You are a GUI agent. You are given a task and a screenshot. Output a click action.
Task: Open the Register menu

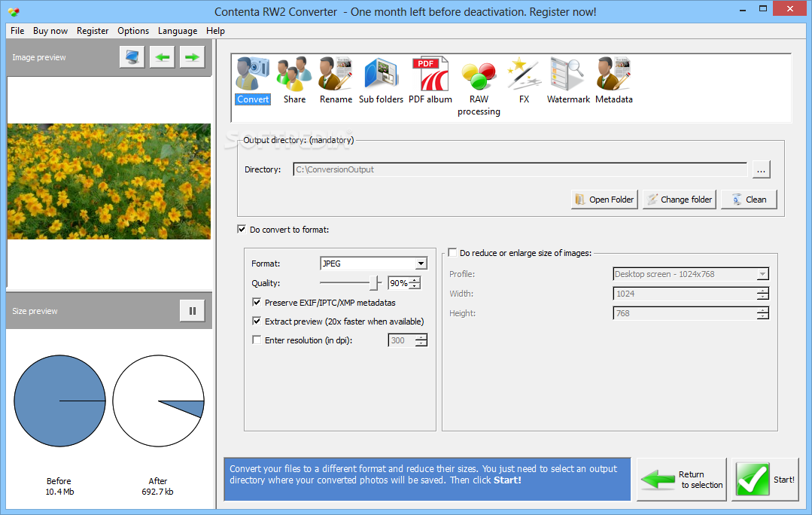(93, 31)
